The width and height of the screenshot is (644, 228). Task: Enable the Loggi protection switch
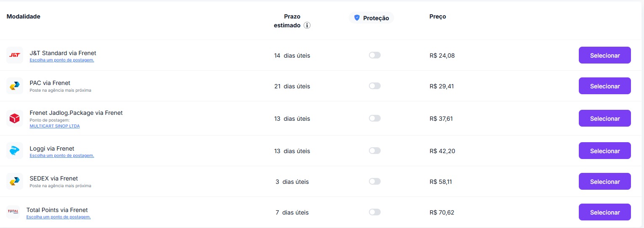click(x=374, y=151)
